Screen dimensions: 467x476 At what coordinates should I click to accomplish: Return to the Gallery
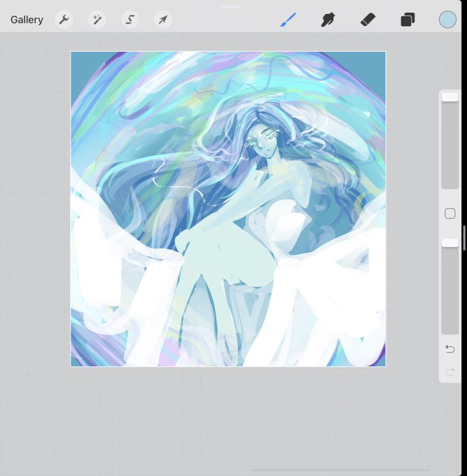27,20
